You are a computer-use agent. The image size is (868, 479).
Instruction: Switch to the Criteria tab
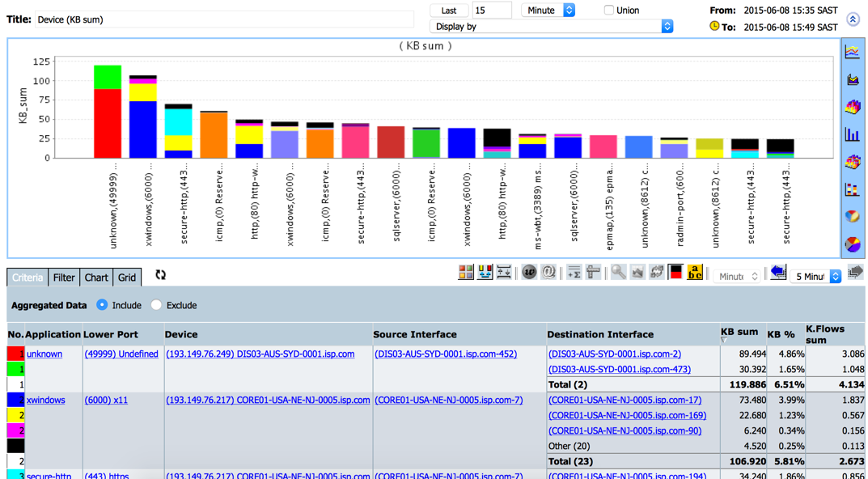point(28,278)
